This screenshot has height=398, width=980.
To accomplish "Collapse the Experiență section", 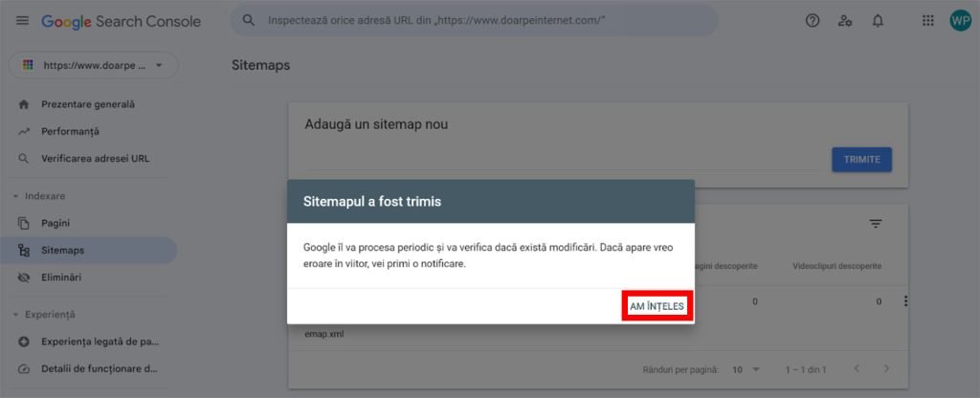I will click(x=44, y=315).
